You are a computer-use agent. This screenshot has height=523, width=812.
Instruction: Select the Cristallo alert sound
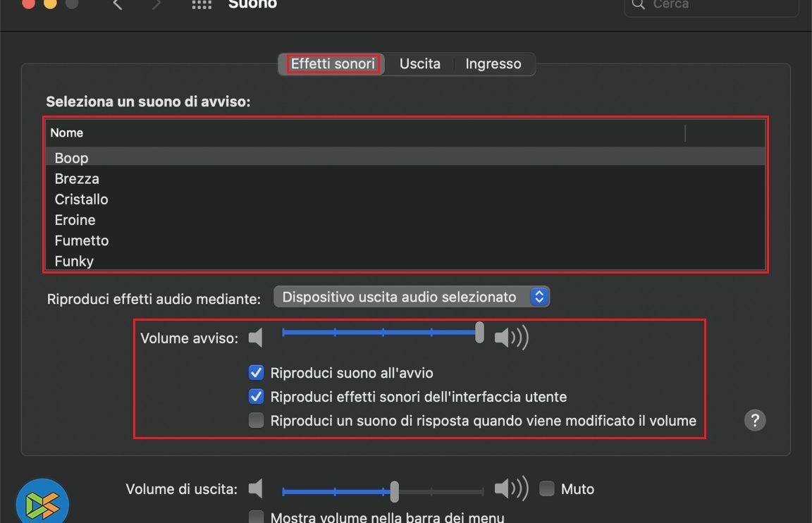(81, 199)
